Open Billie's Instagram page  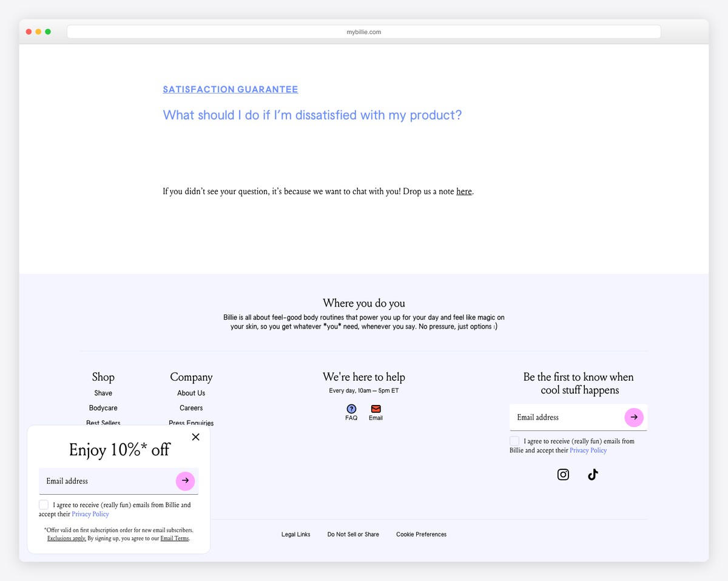(563, 474)
